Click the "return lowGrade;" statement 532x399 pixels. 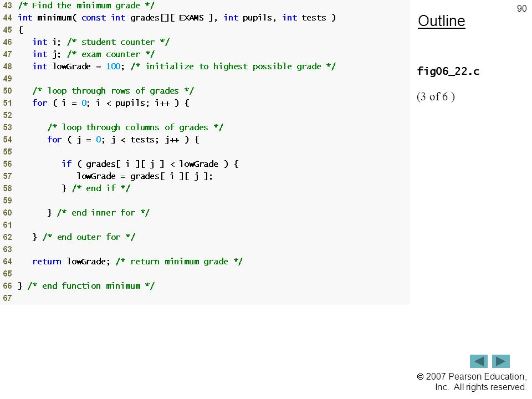[x=71, y=262]
